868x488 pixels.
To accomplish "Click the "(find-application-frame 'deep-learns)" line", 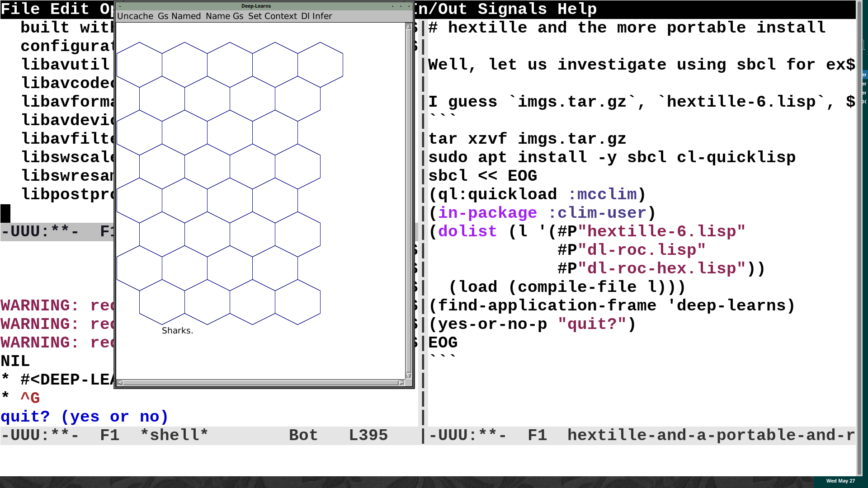I will (612, 305).
